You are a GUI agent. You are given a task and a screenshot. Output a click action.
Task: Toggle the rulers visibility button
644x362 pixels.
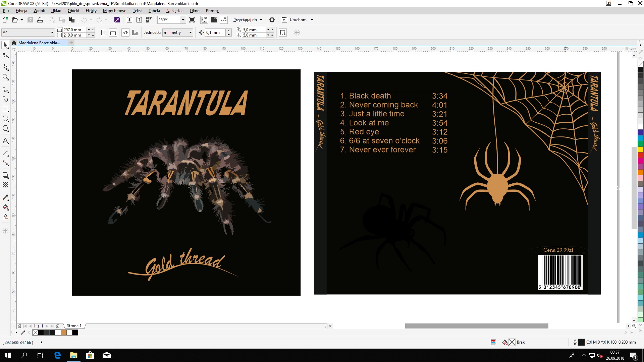pyautogui.click(x=204, y=20)
